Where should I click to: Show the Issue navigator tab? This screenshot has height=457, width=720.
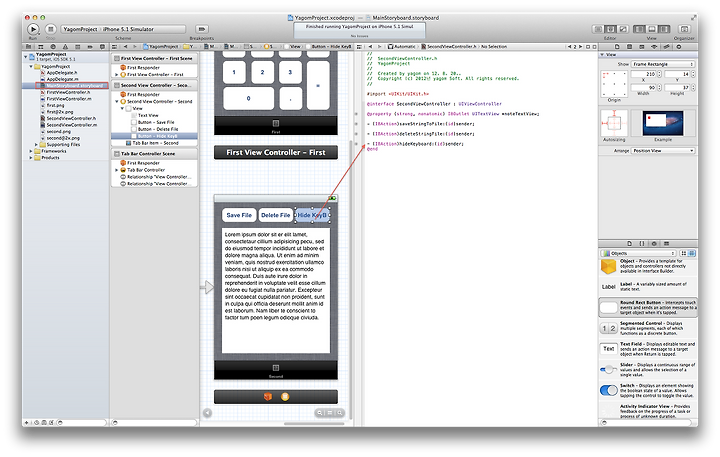(65, 46)
